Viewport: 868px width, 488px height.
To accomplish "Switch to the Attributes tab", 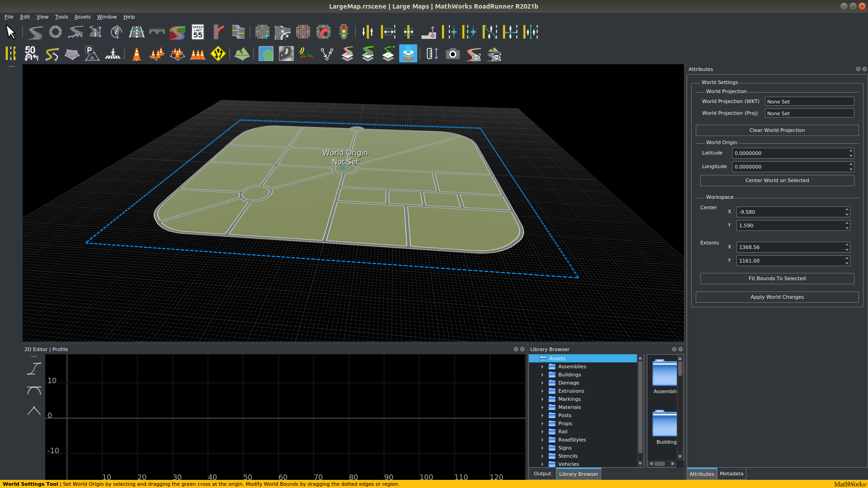I will tap(702, 474).
